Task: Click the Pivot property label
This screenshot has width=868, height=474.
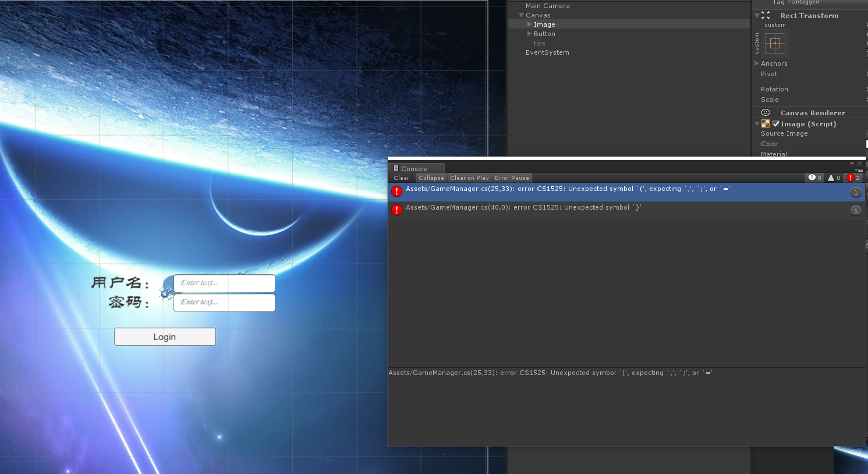Action: click(769, 74)
